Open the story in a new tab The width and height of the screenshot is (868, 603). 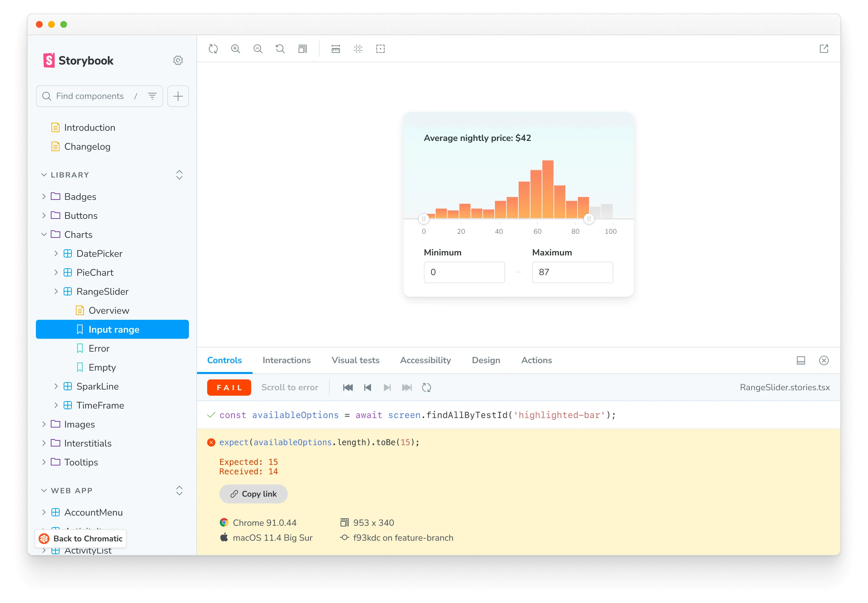point(824,49)
